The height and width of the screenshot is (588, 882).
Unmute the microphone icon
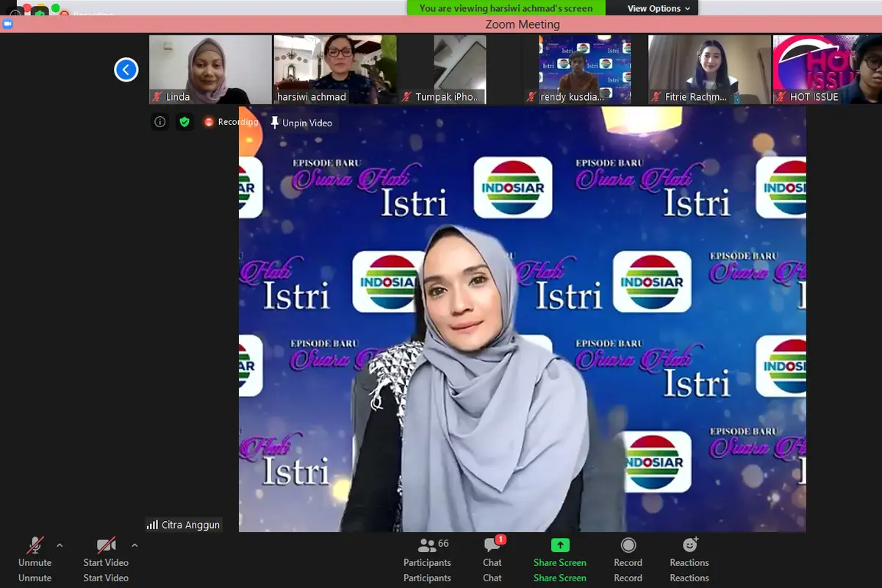click(35, 545)
